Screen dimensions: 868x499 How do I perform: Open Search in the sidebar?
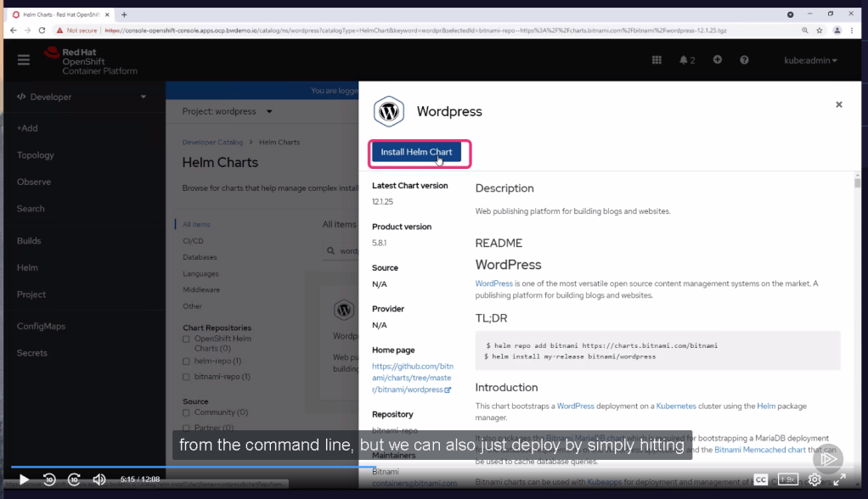(31, 209)
